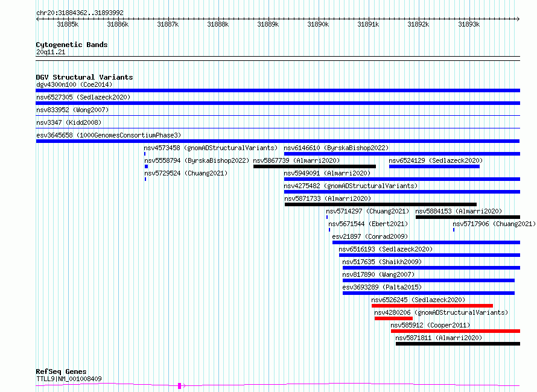Select the DGV Structural Variants track title
The width and height of the screenshot is (537, 392).
pyautogui.click(x=84, y=77)
